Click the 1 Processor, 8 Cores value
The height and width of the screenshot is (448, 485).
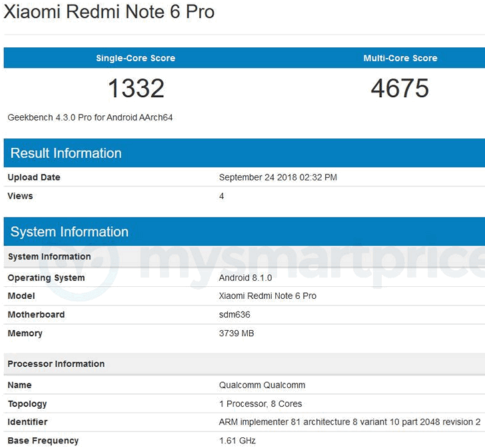(x=260, y=404)
